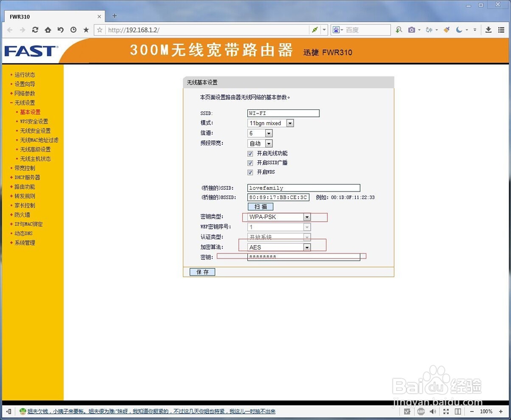Click the zoom in plus button
Image resolution: width=511 pixels, height=420 pixels.
click(501, 411)
